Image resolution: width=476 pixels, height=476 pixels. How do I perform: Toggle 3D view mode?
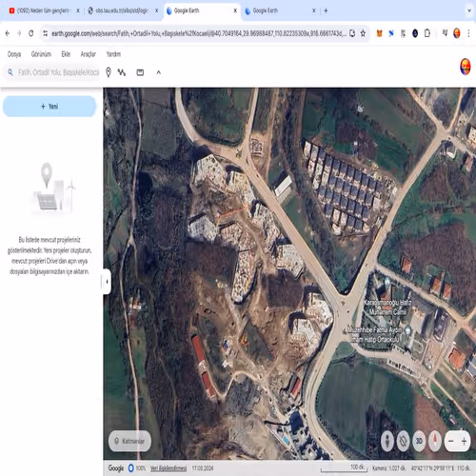click(x=419, y=441)
